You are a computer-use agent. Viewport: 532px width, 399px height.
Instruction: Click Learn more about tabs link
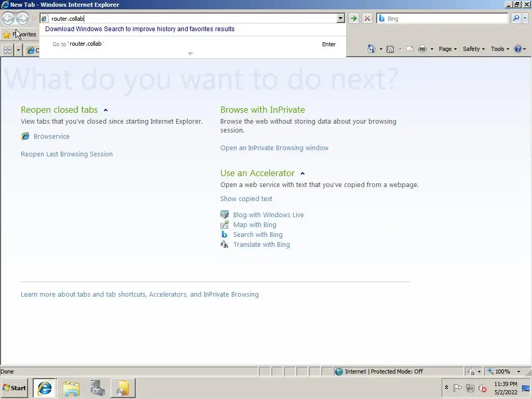(x=139, y=295)
